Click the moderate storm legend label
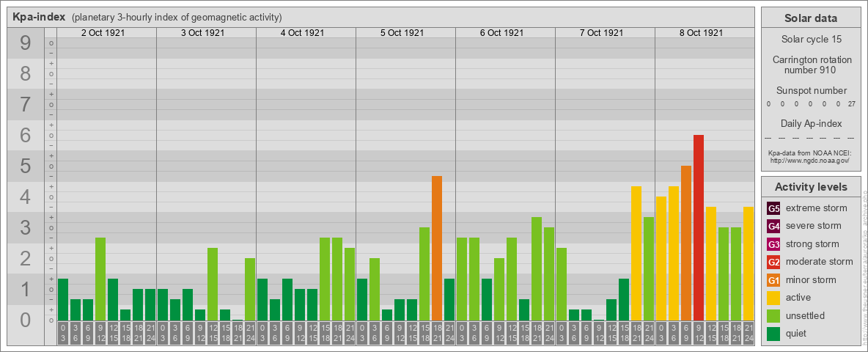The image size is (868, 352). coord(820,261)
